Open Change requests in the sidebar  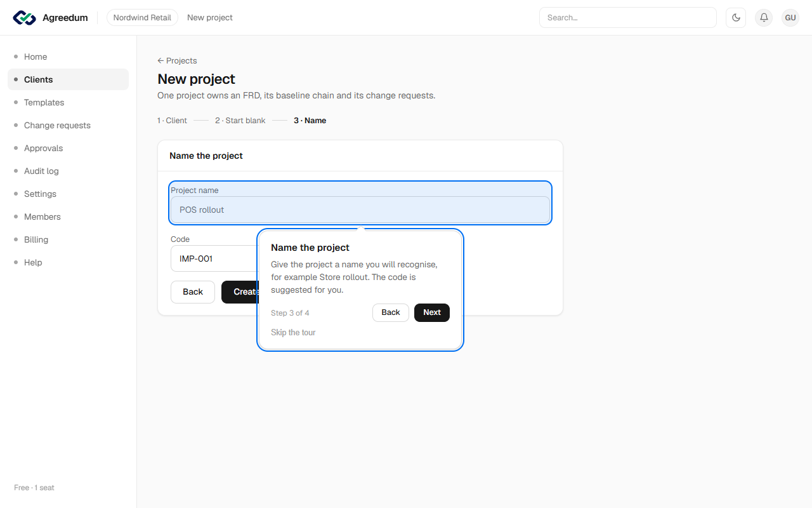point(68,125)
